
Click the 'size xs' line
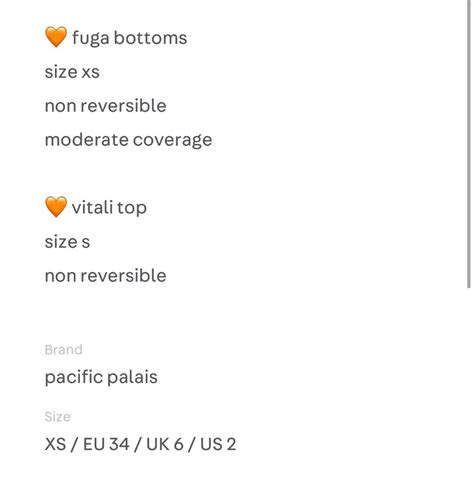(x=72, y=72)
